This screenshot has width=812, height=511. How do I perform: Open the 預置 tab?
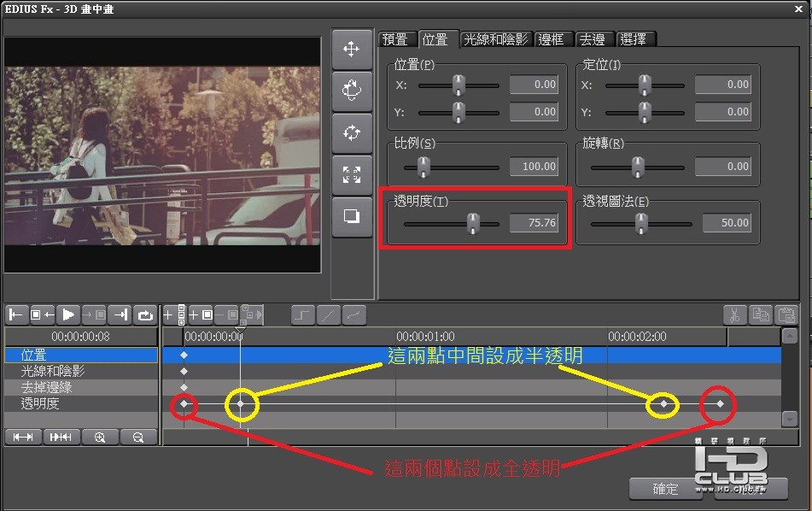tap(396, 39)
